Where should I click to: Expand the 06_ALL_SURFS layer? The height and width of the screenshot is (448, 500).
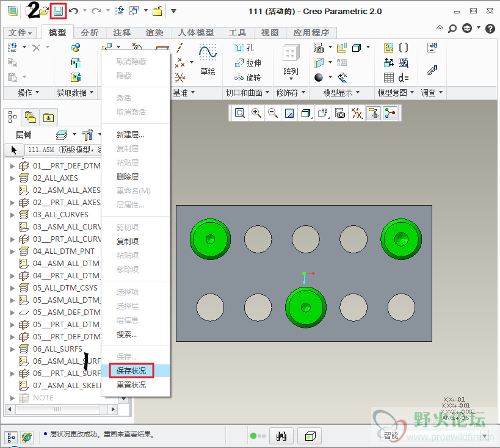click(x=12, y=349)
